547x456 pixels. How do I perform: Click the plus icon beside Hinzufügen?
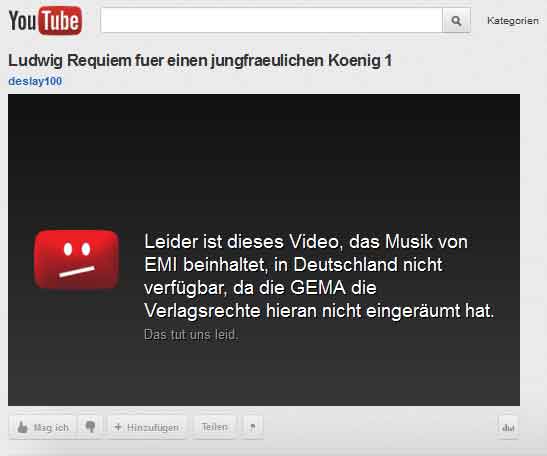pos(118,427)
